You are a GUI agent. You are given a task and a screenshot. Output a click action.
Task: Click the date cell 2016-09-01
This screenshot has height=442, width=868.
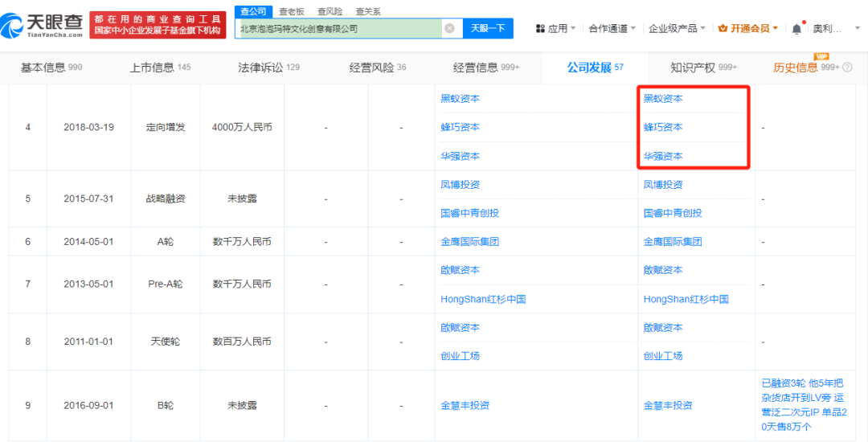pyautogui.click(x=88, y=406)
